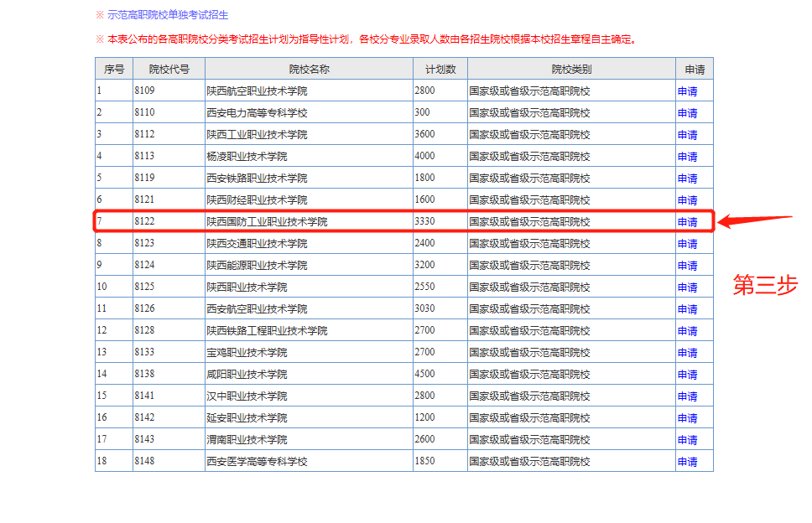Image resolution: width=812 pixels, height=523 pixels.
Task: Select school name 咸阳职业技术学院
Action: click(247, 374)
